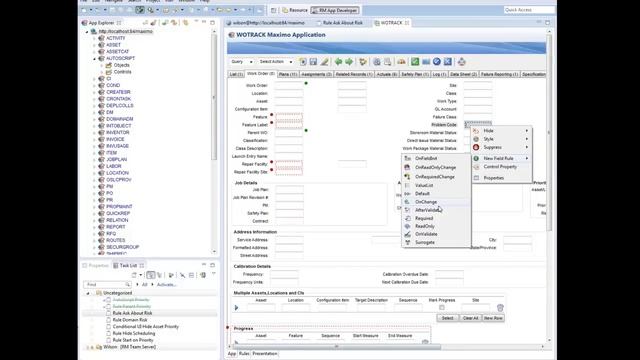640x360 pixels.
Task: Select the Rules tab at editor bottom
Action: pos(244,354)
